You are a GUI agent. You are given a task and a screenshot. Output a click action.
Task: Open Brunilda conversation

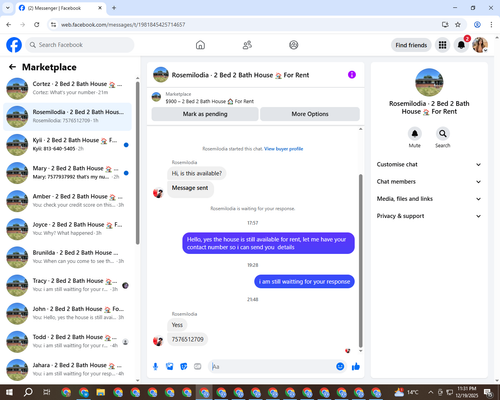[x=68, y=257]
